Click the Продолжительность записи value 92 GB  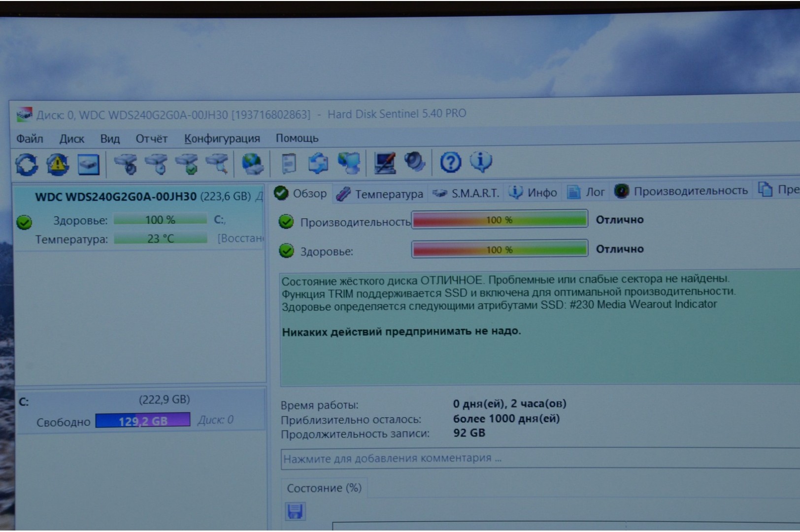(x=469, y=433)
